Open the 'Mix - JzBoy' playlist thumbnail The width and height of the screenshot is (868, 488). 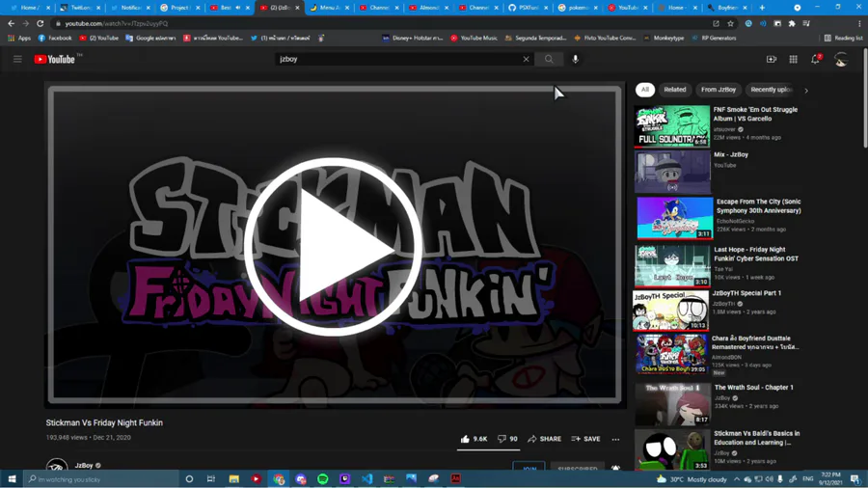click(672, 172)
